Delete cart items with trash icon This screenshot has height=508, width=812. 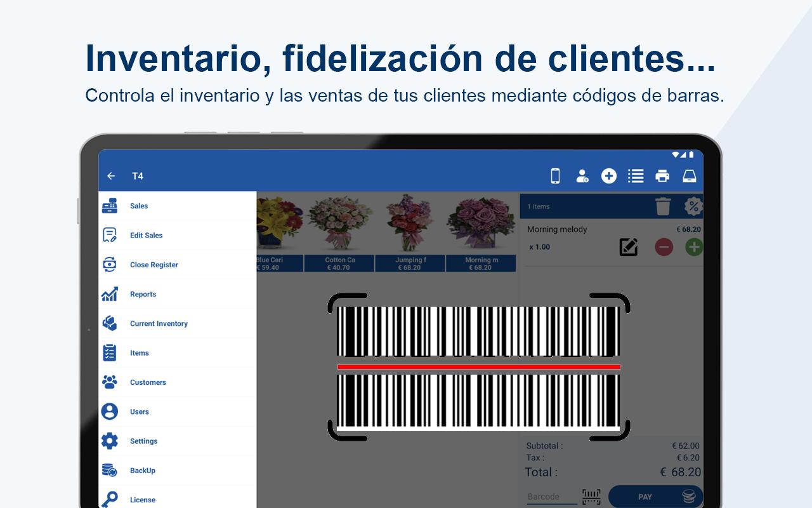pos(663,206)
